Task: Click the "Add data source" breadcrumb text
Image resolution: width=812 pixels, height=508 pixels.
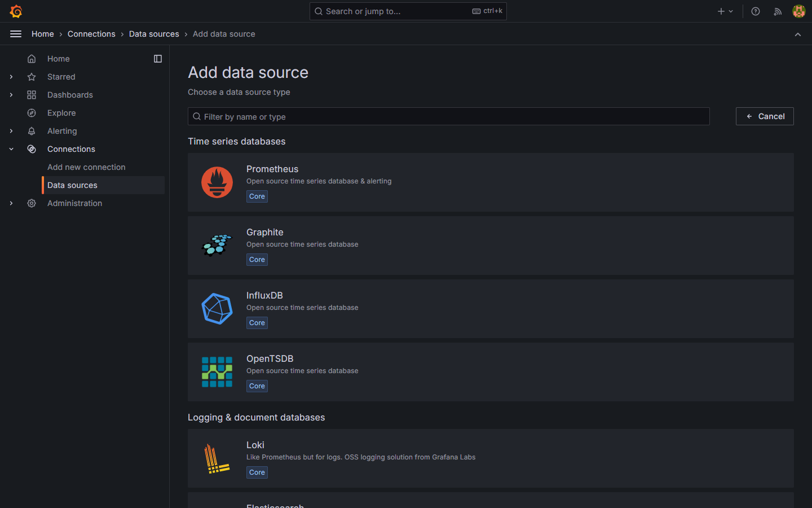Action: point(224,34)
